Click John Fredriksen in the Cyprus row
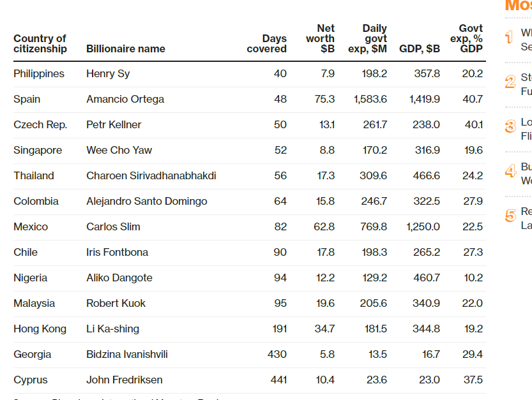532x400 pixels. [125, 380]
